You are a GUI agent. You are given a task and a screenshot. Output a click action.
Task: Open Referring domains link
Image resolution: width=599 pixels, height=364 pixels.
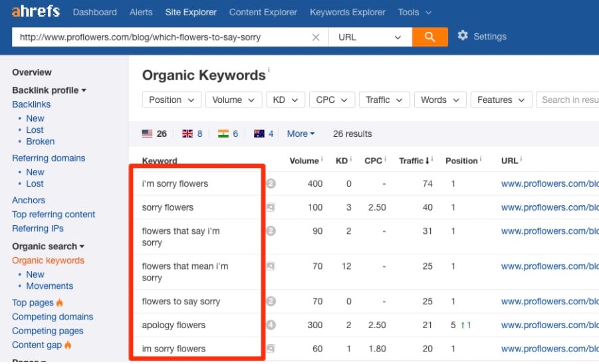(x=49, y=158)
